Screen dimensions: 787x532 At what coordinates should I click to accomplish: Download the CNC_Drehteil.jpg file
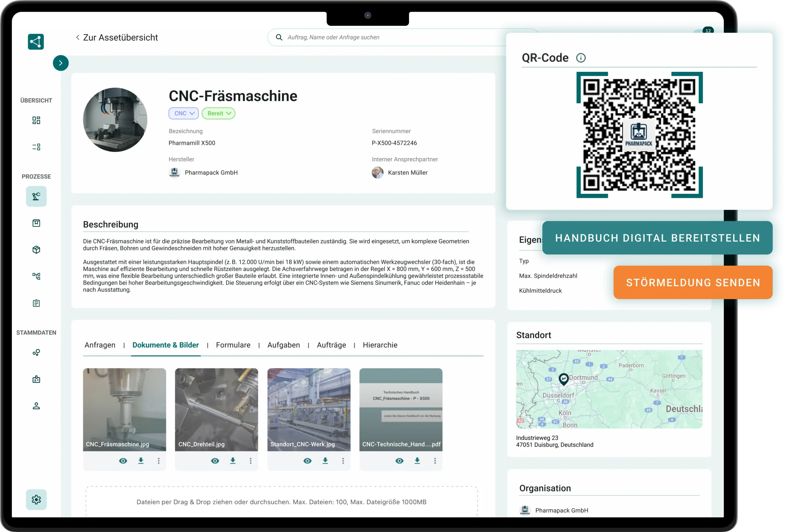233,461
